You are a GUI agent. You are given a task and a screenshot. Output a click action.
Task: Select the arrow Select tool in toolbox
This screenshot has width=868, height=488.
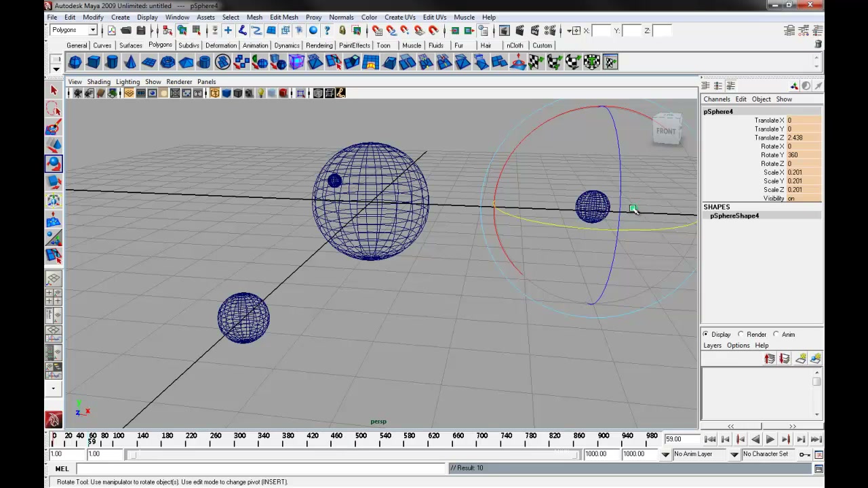point(54,90)
